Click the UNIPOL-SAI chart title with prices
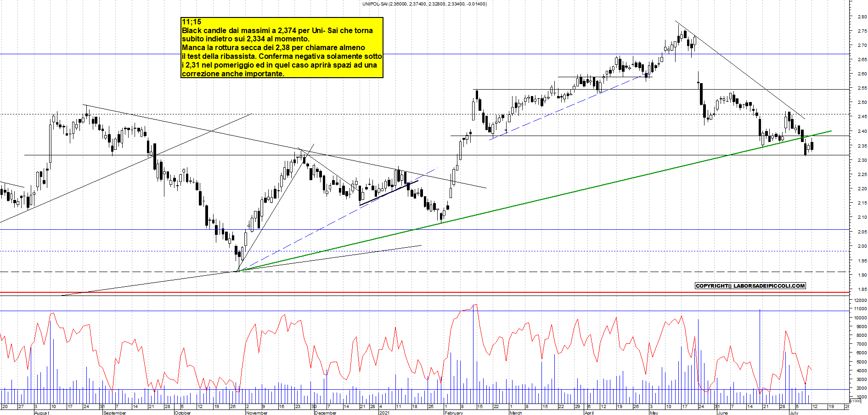Viewport: 868px width, 415px height. pyautogui.click(x=424, y=4)
